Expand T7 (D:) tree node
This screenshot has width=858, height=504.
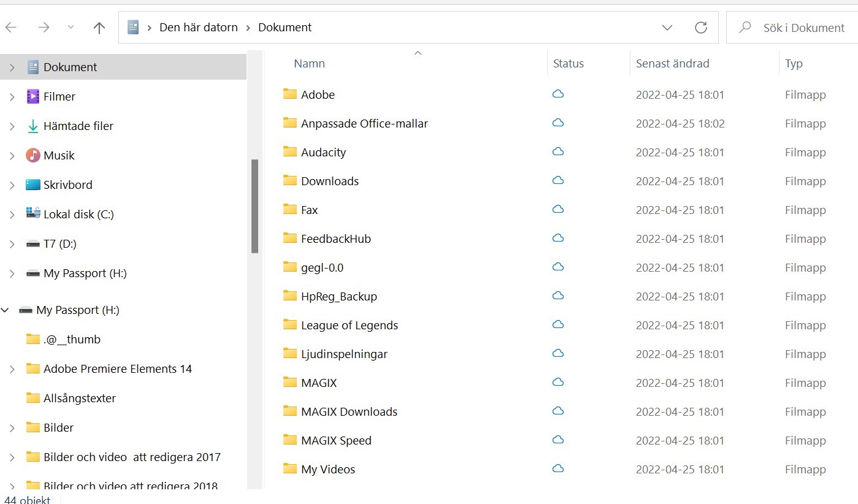(12, 244)
